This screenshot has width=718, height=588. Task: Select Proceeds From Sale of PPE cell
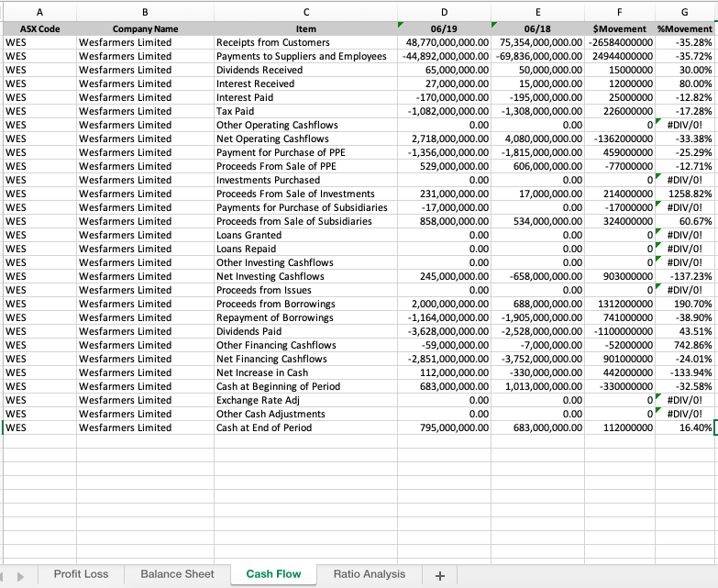pos(306,166)
